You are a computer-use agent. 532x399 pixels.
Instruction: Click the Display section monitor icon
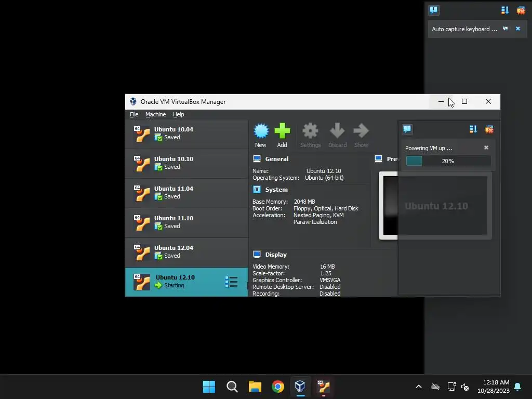tap(257, 254)
